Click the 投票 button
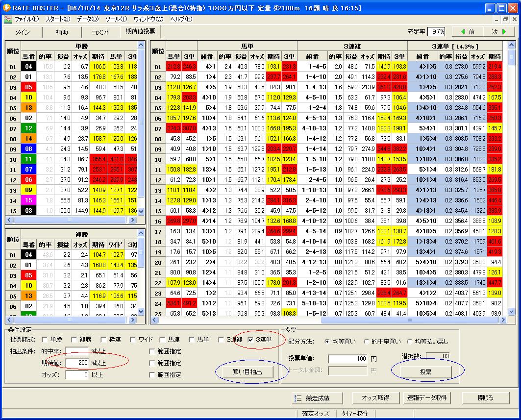The image size is (521, 420). coord(425,372)
